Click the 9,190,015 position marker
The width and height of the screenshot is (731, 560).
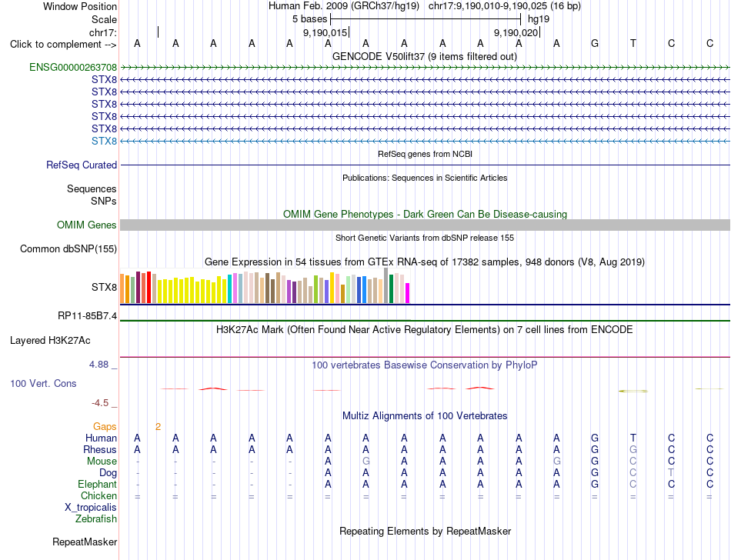(x=325, y=32)
